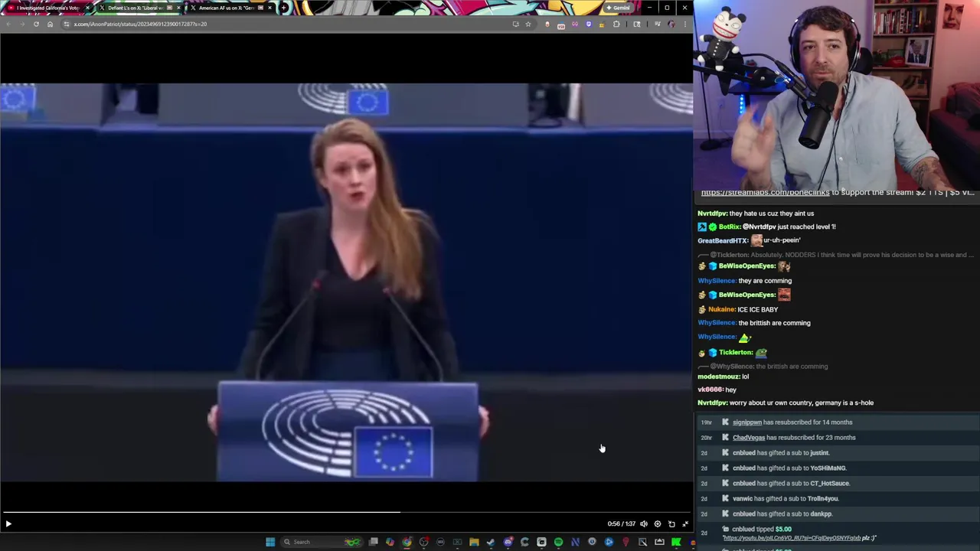This screenshot has height=551, width=980.
Task: Click the Gemini button in Chrome
Action: tap(618, 8)
